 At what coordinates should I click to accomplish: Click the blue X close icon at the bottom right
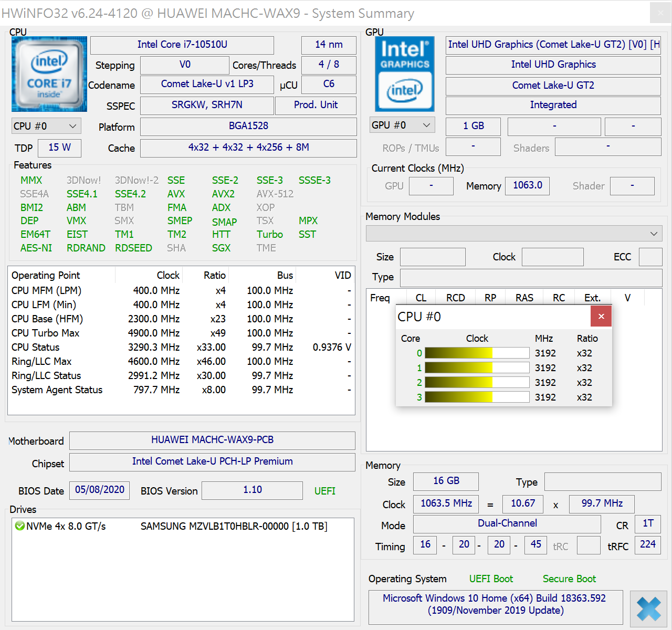(x=649, y=609)
